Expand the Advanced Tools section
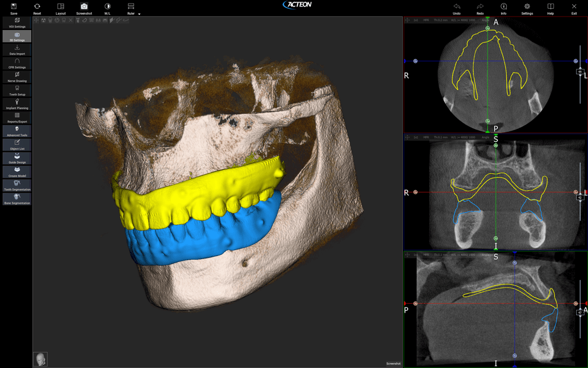This screenshot has width=588, height=368. [x=17, y=131]
